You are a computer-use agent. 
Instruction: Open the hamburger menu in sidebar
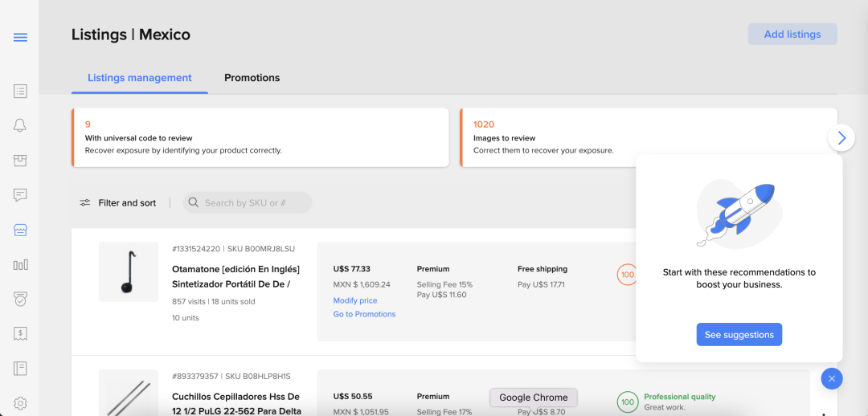coord(20,37)
